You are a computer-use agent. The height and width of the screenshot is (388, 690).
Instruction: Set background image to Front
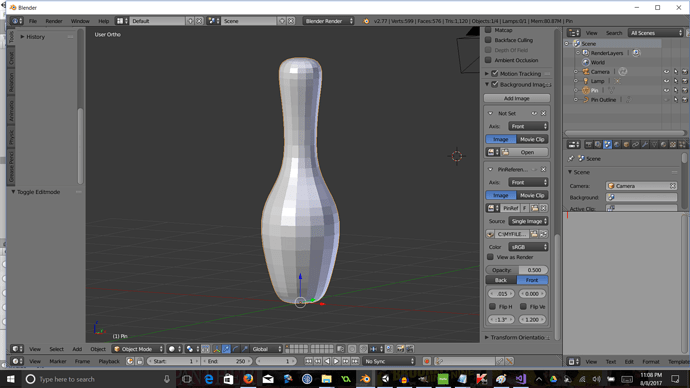pyautogui.click(x=532, y=280)
